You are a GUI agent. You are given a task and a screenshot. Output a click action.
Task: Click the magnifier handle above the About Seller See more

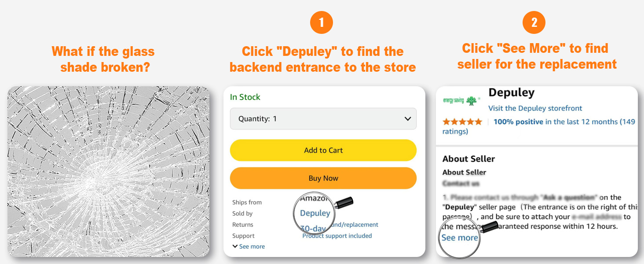(489, 227)
